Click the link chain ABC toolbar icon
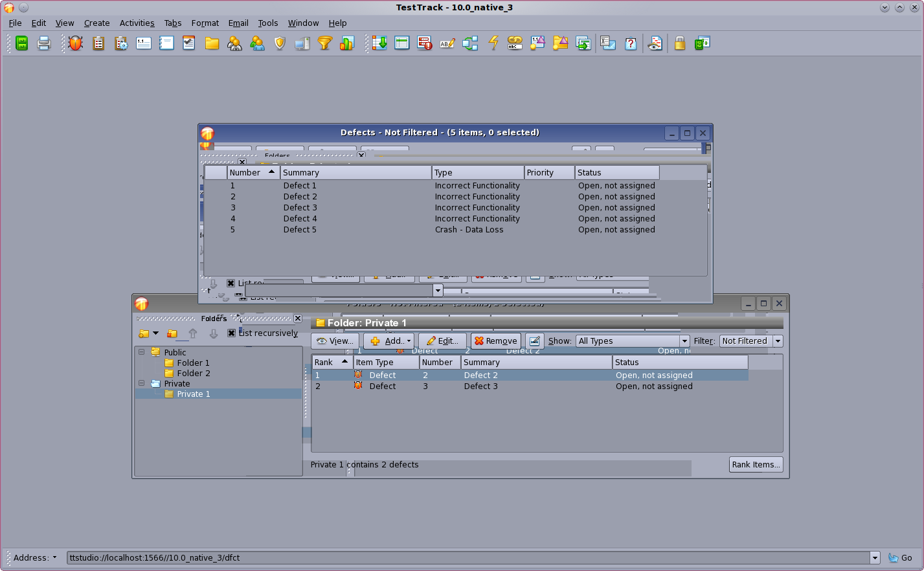The width and height of the screenshot is (924, 571). click(x=515, y=43)
